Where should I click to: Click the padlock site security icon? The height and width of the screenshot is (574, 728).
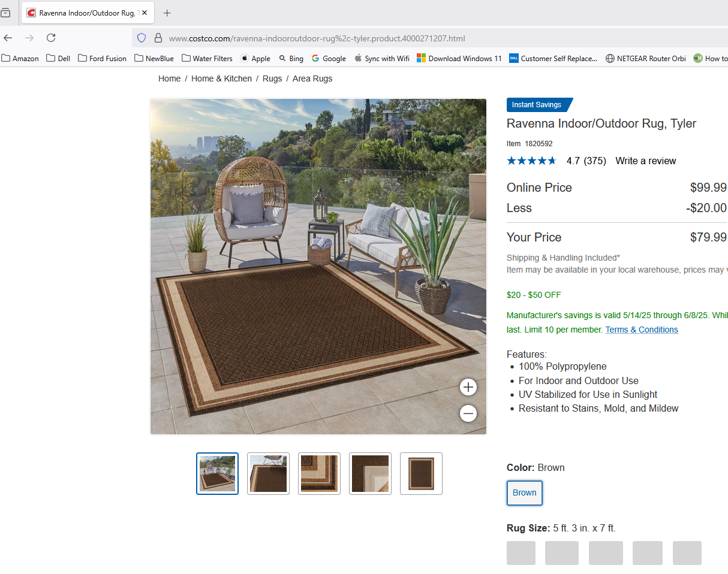[x=158, y=38]
